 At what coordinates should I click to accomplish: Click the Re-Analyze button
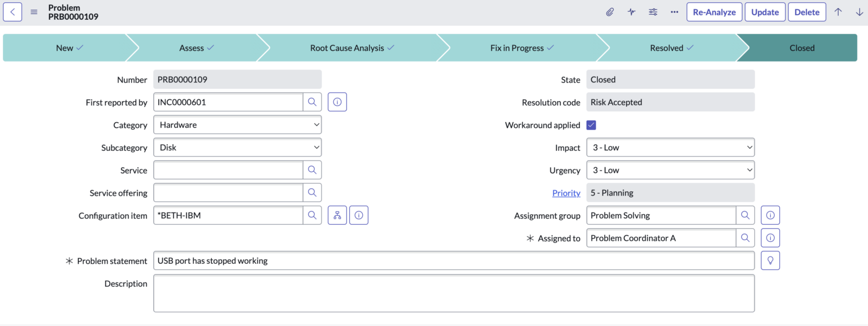point(714,11)
